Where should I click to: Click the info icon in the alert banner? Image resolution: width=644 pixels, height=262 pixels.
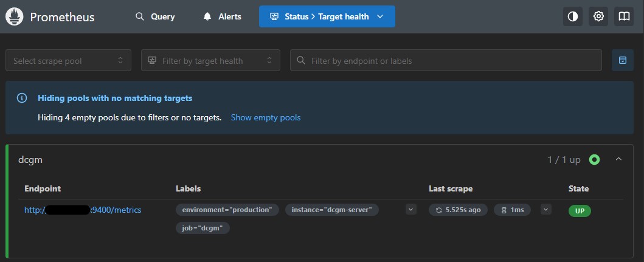[x=22, y=98]
